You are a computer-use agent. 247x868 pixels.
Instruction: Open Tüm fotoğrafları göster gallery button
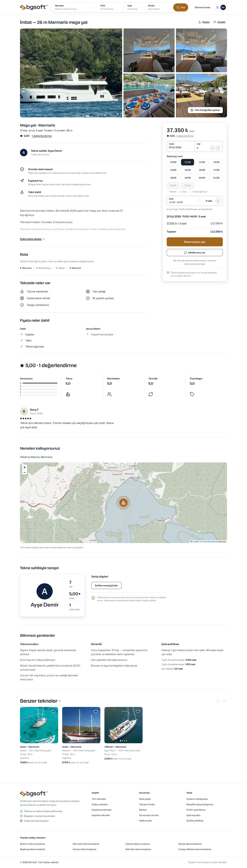tap(205, 110)
